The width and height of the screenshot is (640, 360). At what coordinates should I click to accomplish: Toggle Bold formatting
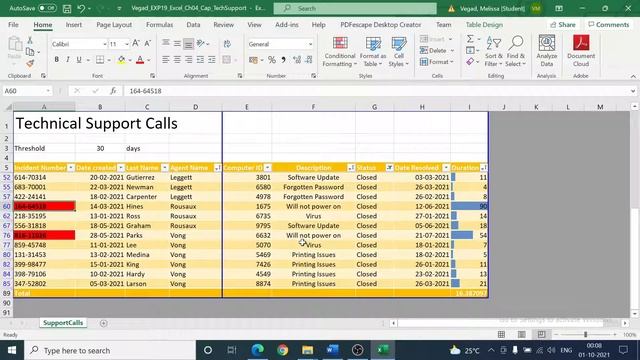tap(56, 60)
